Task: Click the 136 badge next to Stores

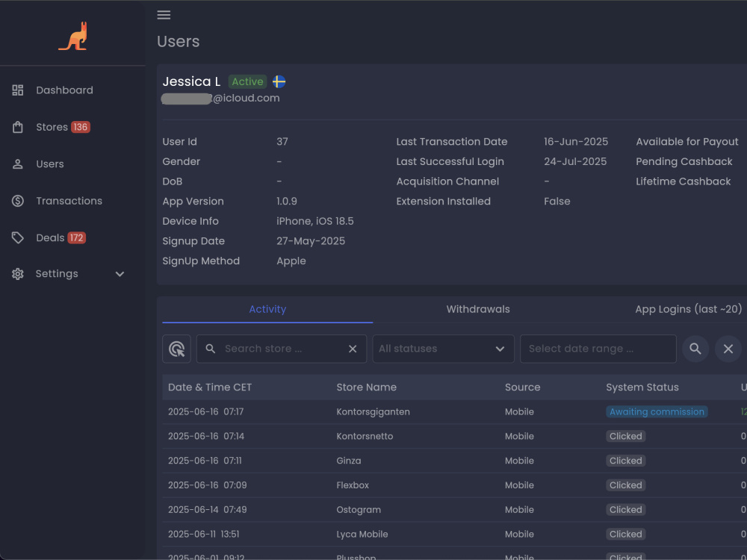Action: click(80, 127)
